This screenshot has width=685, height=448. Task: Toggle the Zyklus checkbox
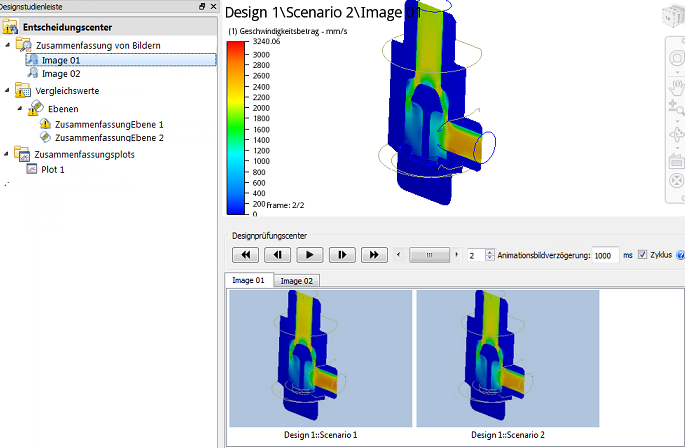[x=642, y=254]
